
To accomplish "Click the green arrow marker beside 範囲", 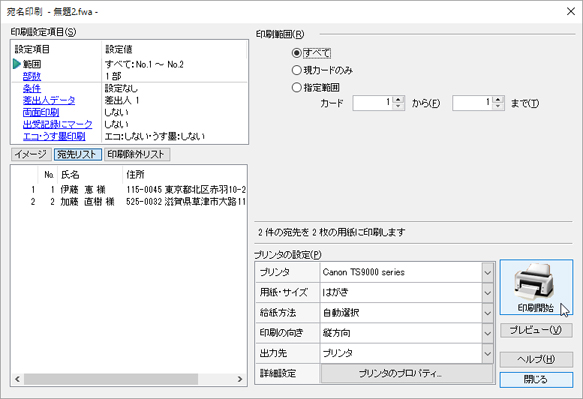I will [17, 64].
